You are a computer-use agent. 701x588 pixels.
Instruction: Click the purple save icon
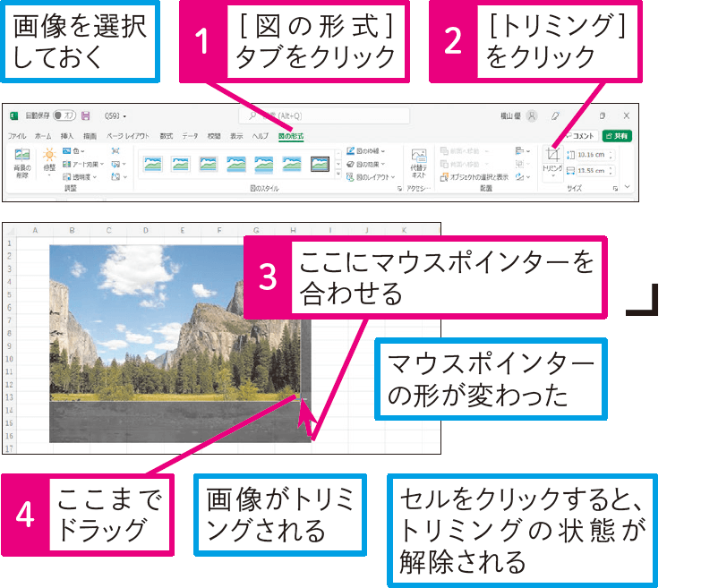pyautogui.click(x=85, y=116)
